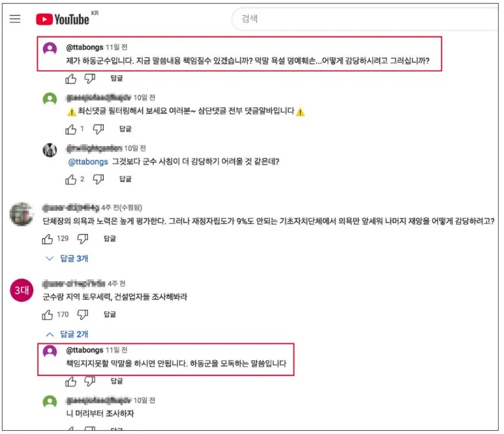Viewport: 504px width, 434px height.
Task: Go to YouTube home via logo
Action: 63,20
